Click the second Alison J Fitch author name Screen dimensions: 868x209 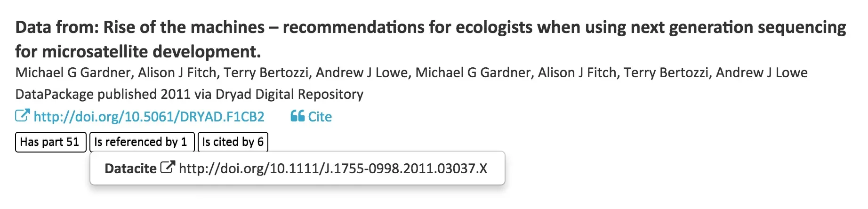[578, 72]
